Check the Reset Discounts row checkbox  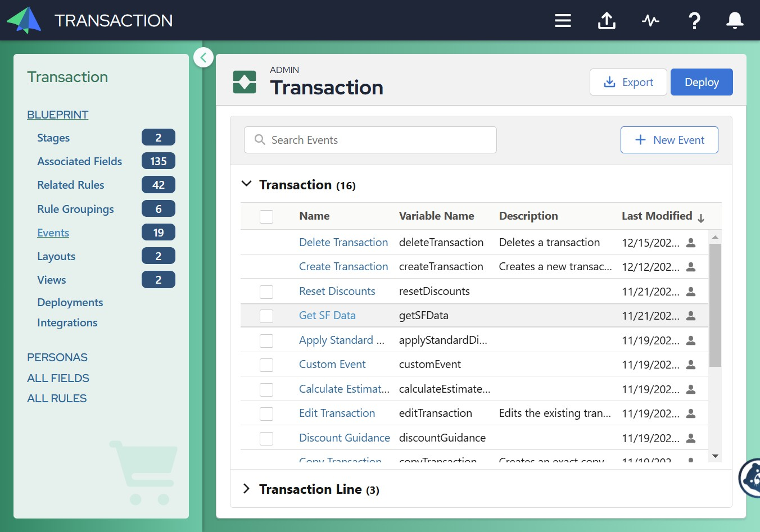point(266,292)
